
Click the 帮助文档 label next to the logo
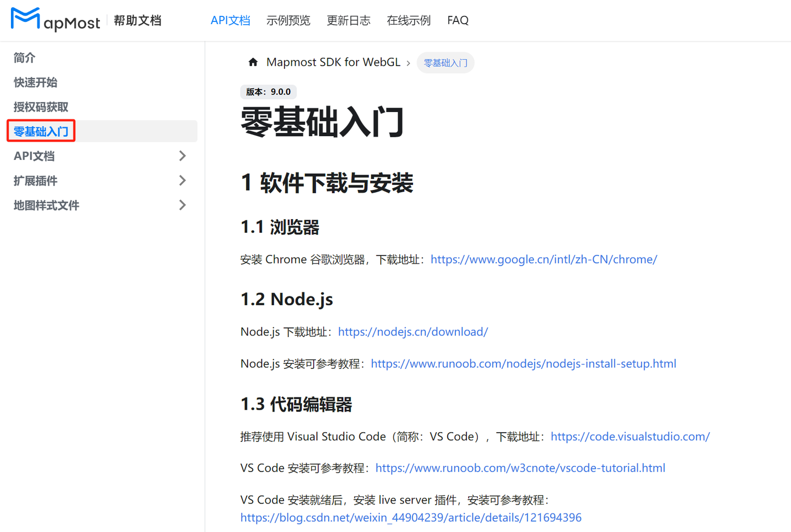(137, 20)
